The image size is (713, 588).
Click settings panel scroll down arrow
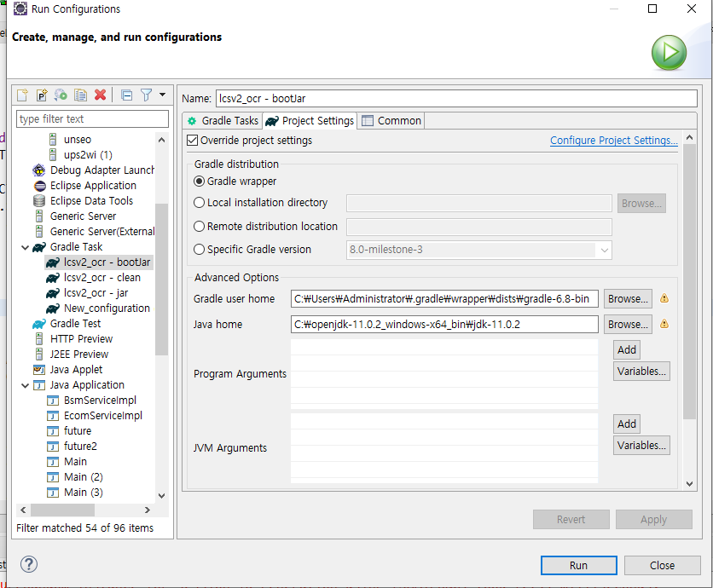(x=689, y=484)
